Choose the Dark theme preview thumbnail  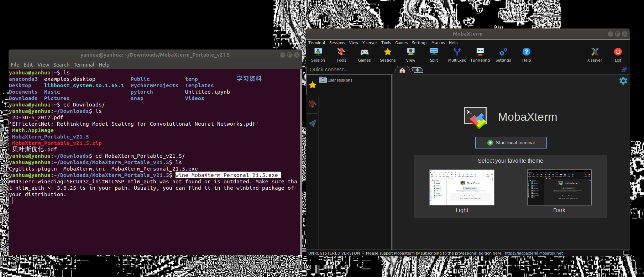click(x=559, y=187)
